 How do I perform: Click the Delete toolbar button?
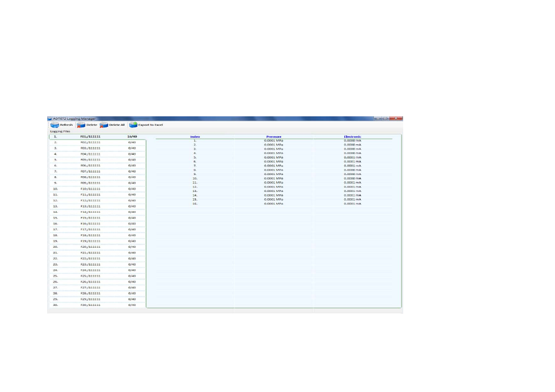click(x=87, y=125)
